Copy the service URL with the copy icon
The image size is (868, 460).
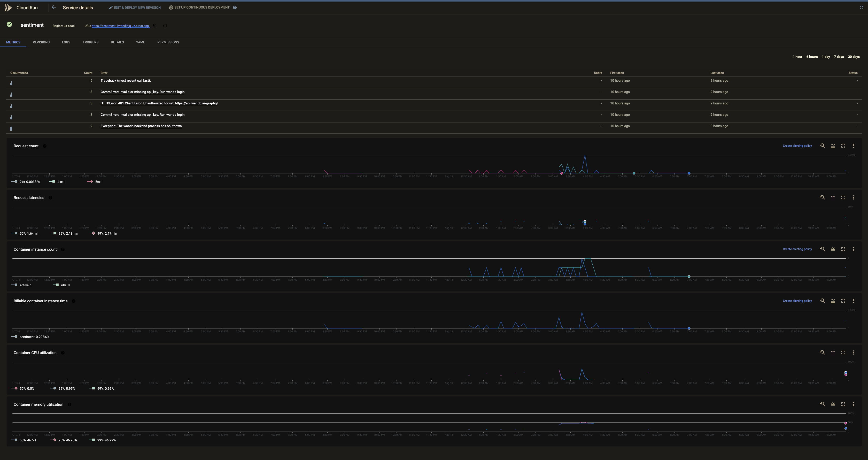[155, 26]
